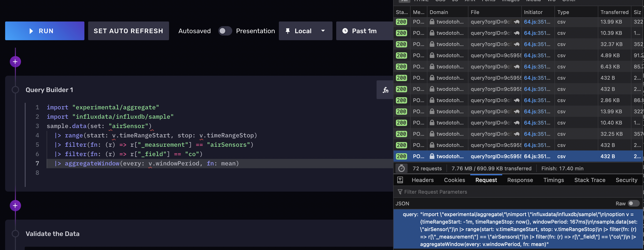
Task: Click the purple plus icon to add a cell
Action: tap(15, 61)
